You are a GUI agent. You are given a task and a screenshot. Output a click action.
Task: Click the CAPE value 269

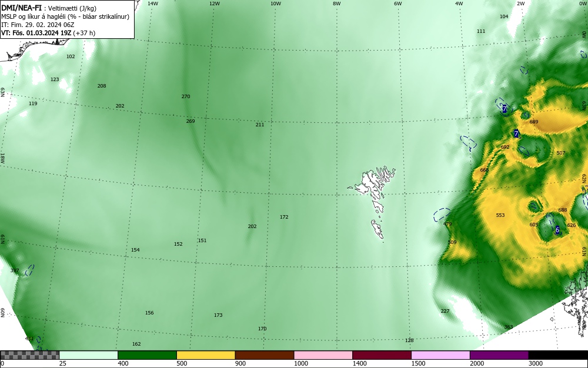coord(191,121)
